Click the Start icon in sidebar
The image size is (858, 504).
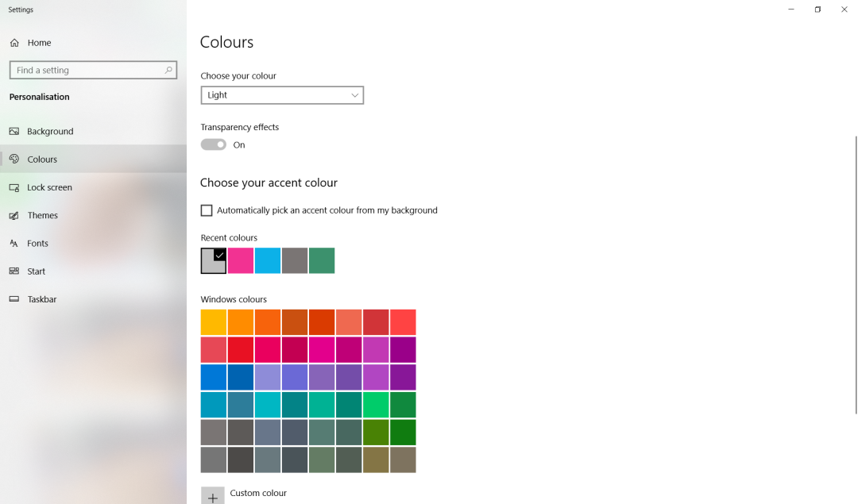coord(14,271)
